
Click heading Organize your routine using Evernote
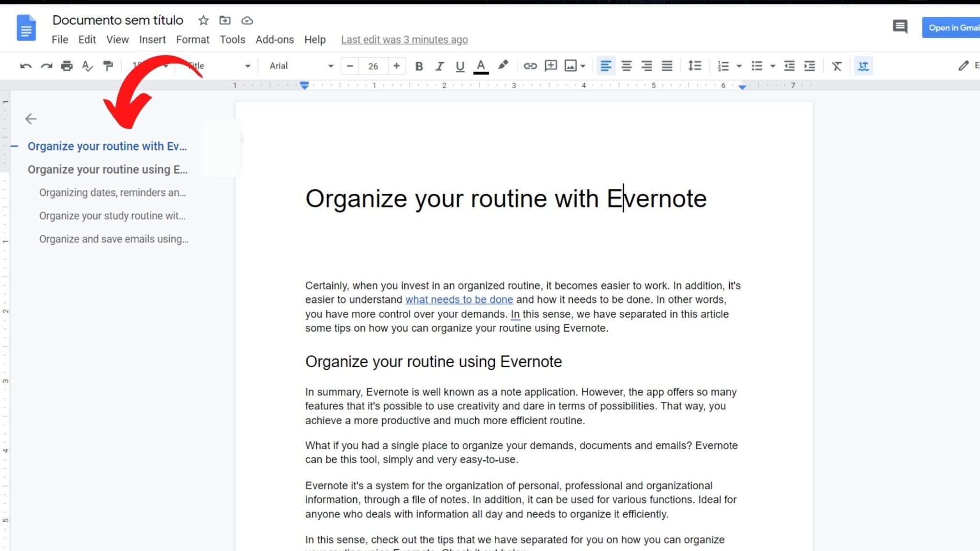pos(434,362)
